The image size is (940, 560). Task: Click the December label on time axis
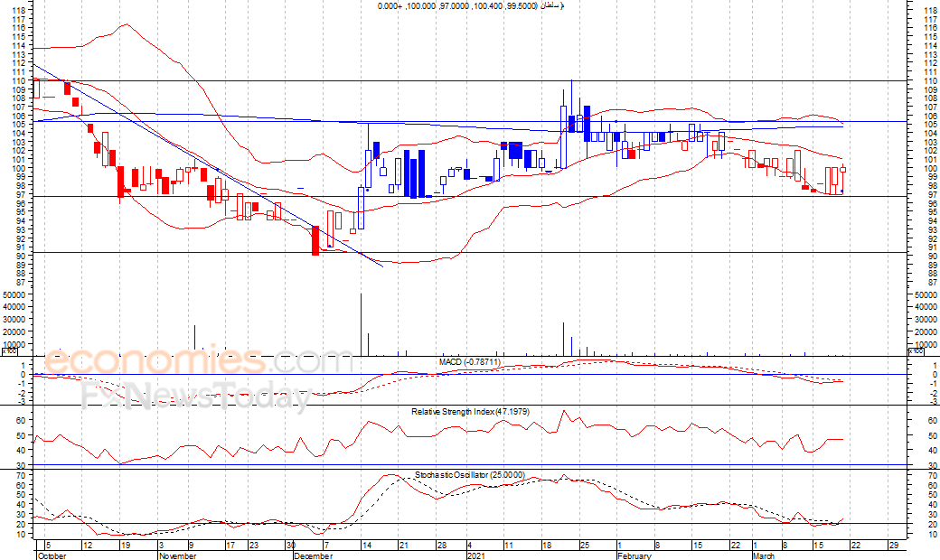click(x=313, y=556)
